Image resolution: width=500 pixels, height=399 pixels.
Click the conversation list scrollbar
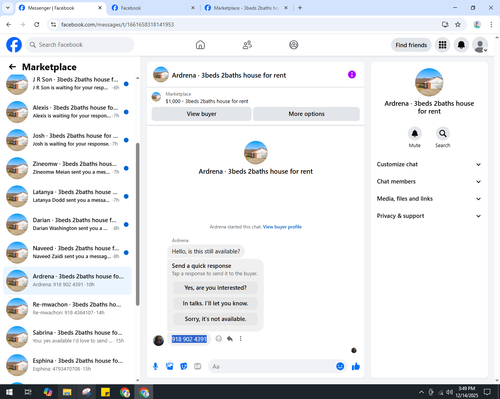137,224
